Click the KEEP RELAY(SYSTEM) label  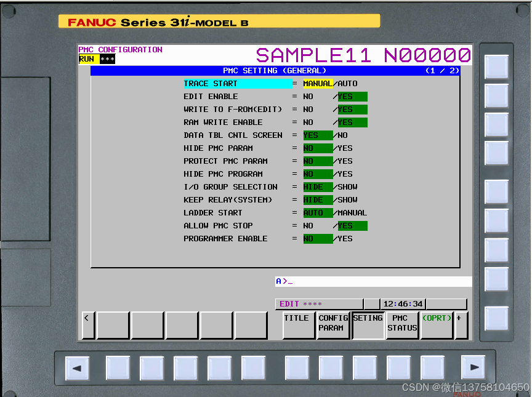tap(228, 199)
